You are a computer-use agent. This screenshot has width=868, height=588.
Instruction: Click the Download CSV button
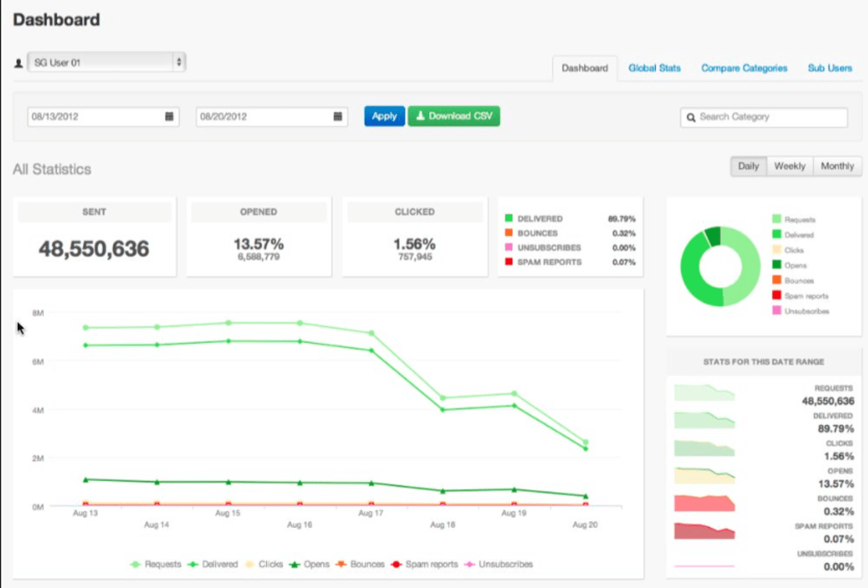454,116
